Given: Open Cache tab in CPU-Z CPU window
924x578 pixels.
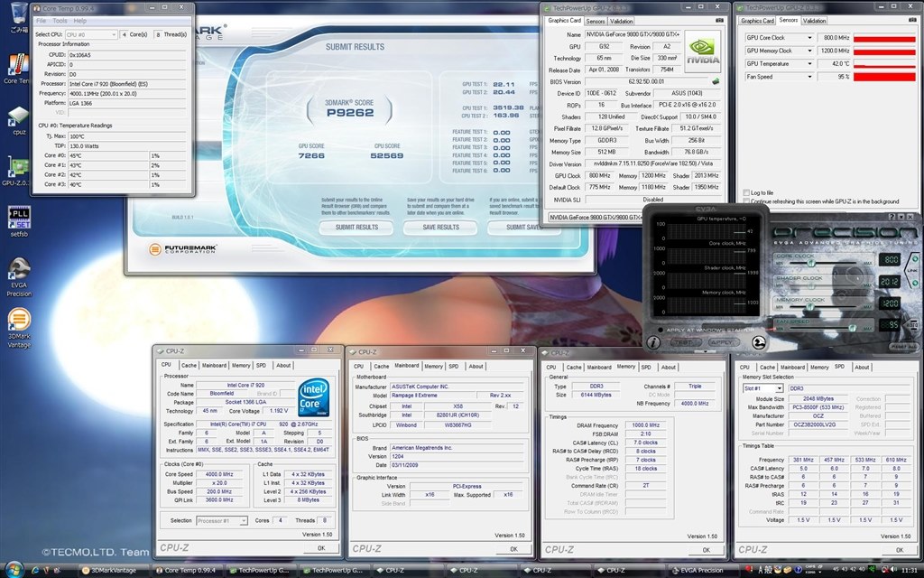Looking at the screenshot, I should (189, 366).
